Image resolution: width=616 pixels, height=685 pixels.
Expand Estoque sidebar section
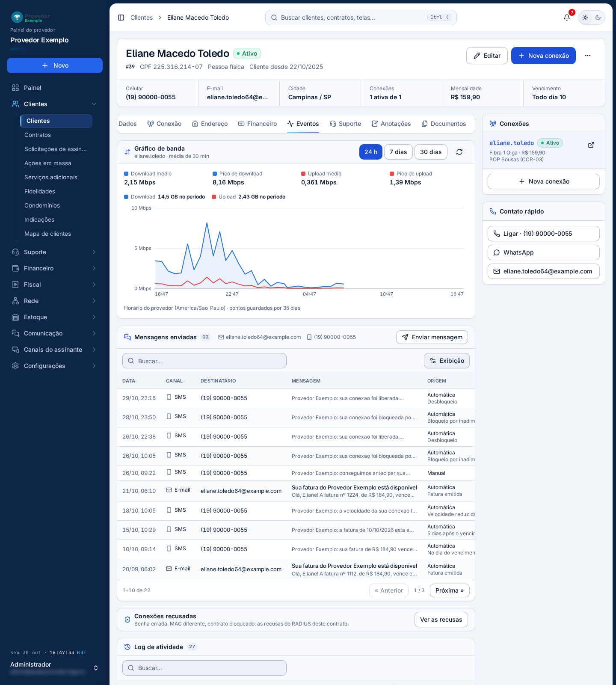55,317
